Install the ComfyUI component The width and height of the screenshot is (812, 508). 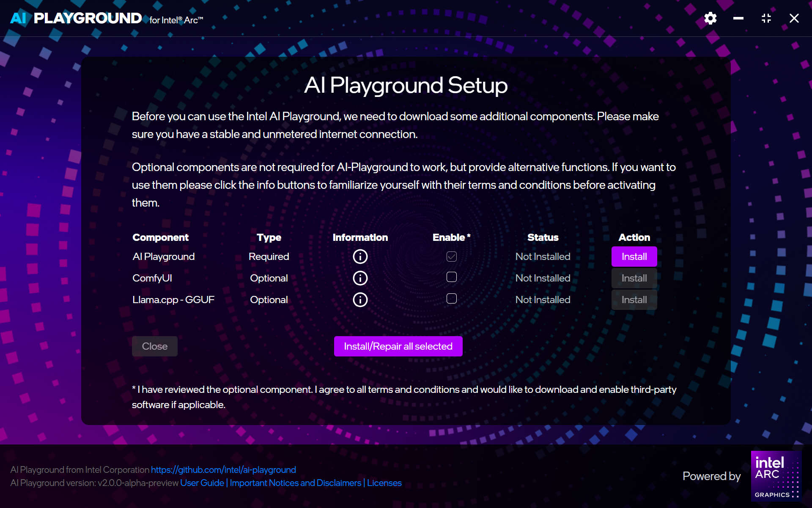coord(634,278)
